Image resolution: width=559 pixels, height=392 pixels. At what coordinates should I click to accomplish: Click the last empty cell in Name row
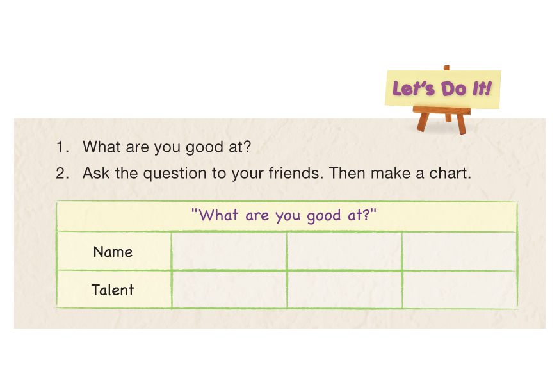[459, 251]
